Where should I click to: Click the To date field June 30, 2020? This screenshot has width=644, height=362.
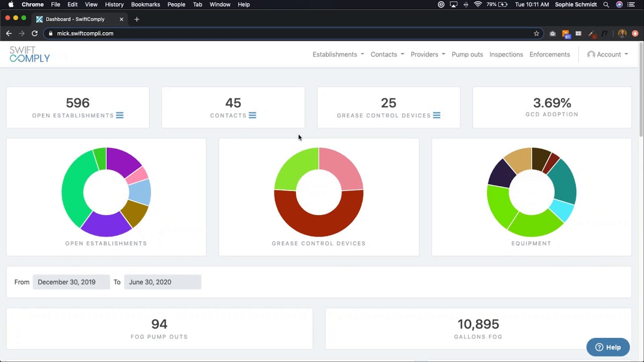coord(163,282)
